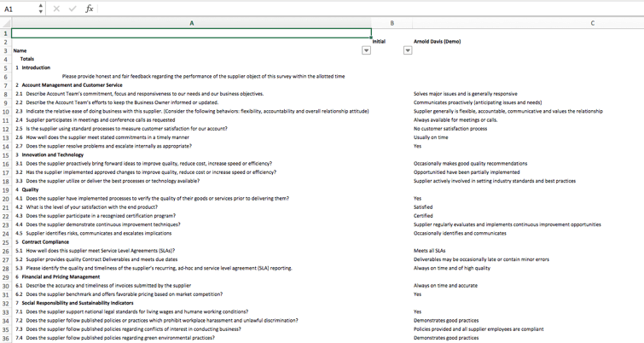The width and height of the screenshot is (644, 343).
Task: Click answer 'Always available for meetings or calls.'
Action: [x=455, y=120]
